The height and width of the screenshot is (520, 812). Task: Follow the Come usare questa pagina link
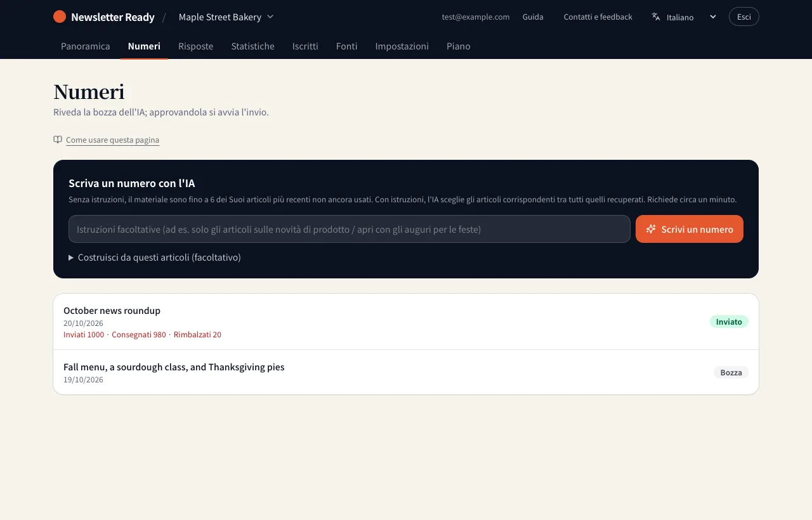point(112,140)
